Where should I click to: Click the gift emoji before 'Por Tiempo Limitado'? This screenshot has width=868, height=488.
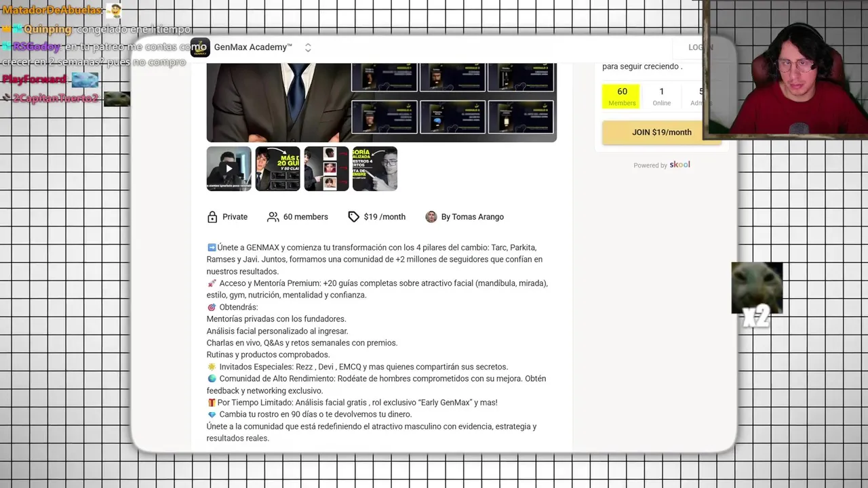point(212,403)
